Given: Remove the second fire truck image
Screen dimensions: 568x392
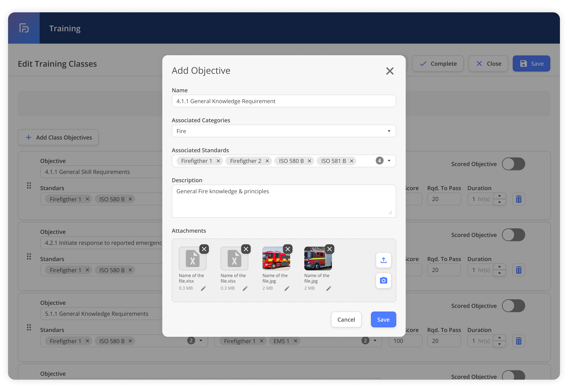Looking at the screenshot, I should 329,249.
